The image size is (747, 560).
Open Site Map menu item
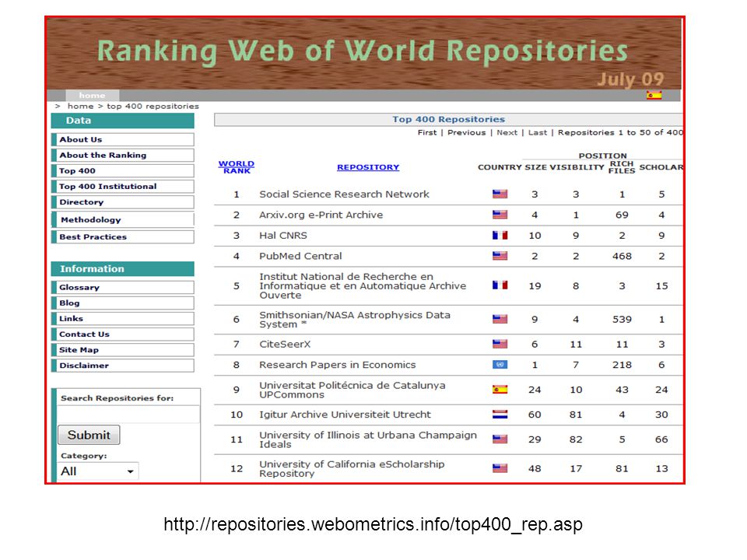(x=123, y=350)
